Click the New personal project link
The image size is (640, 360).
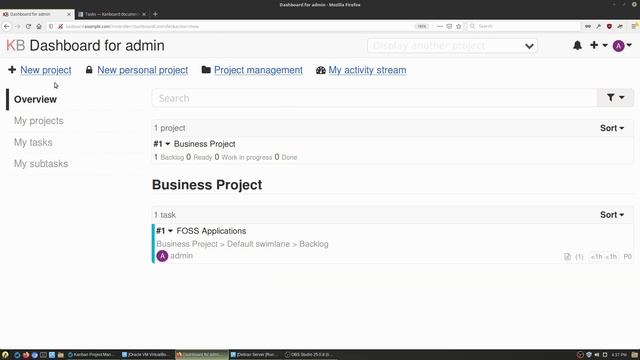[142, 70]
